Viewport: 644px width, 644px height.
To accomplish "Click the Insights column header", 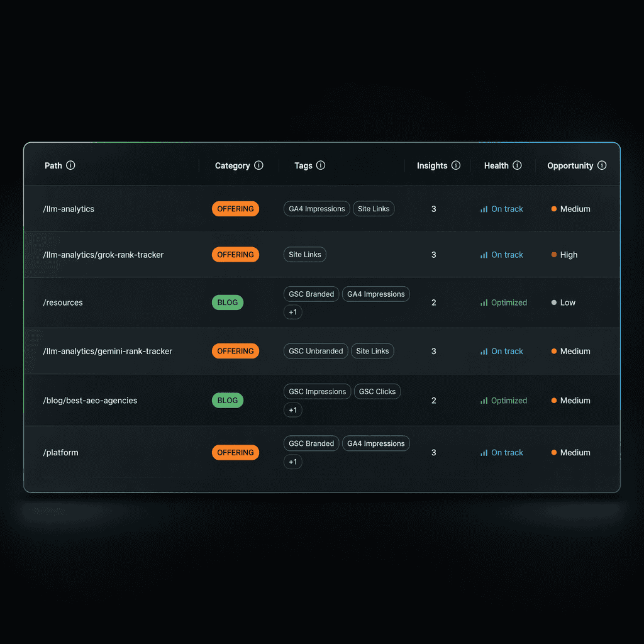I will [431, 165].
